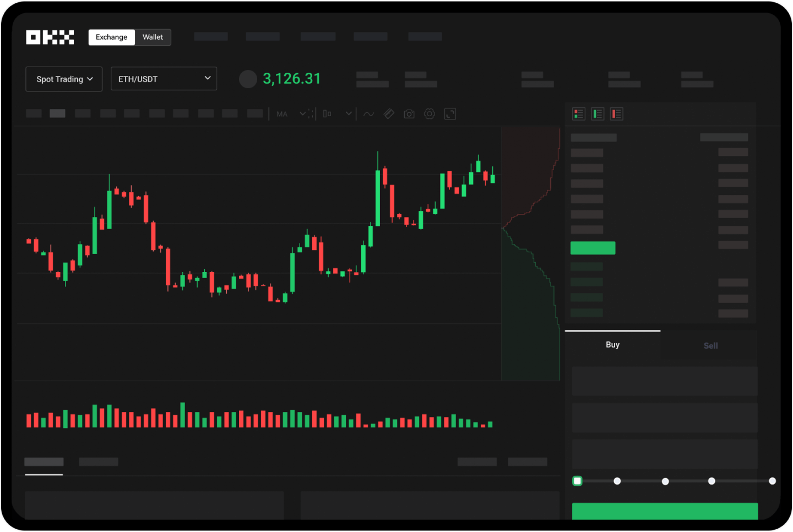The image size is (793, 532).
Task: Expand chart to fullscreen
Action: click(x=450, y=114)
